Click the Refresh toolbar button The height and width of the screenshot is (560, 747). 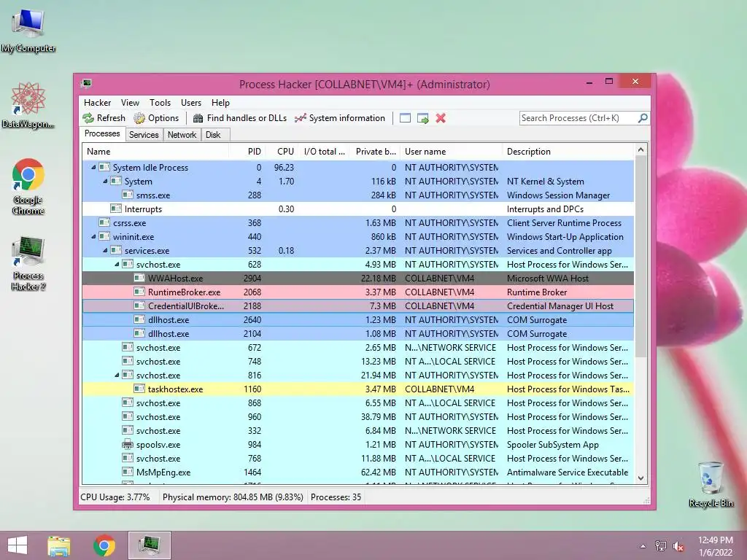tap(104, 118)
